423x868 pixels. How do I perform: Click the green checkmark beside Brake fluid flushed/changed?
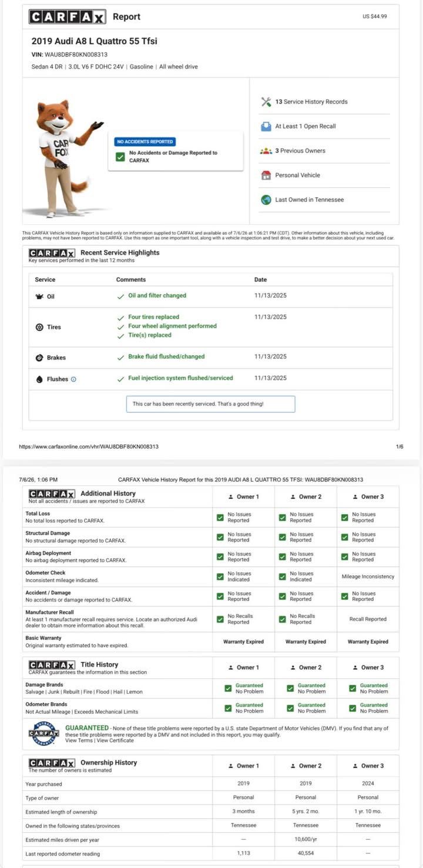[120, 357]
